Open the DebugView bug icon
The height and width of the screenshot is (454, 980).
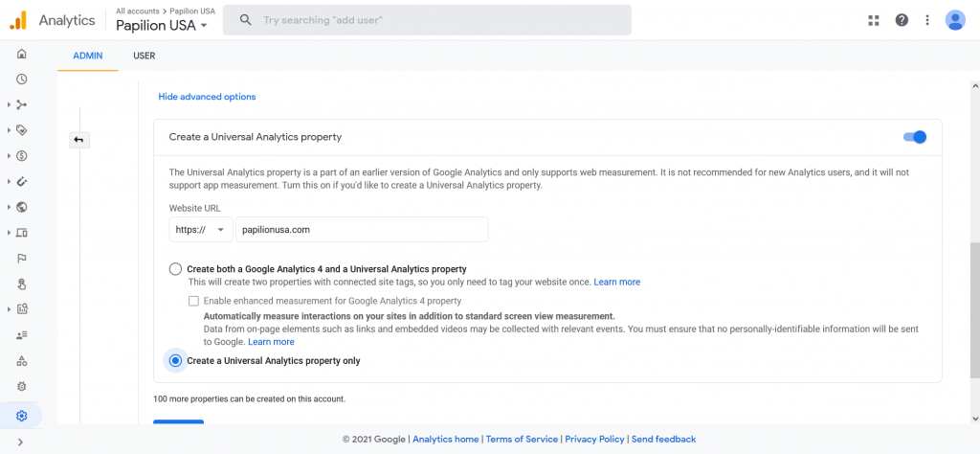(21, 386)
